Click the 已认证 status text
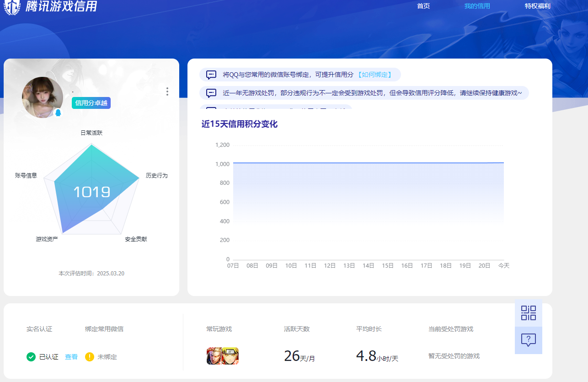 tap(49, 357)
